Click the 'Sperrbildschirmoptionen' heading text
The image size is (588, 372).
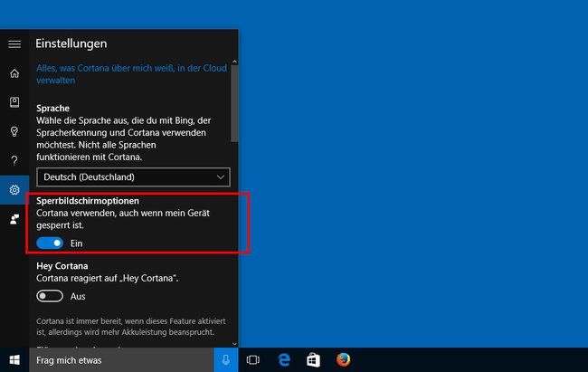click(x=88, y=201)
